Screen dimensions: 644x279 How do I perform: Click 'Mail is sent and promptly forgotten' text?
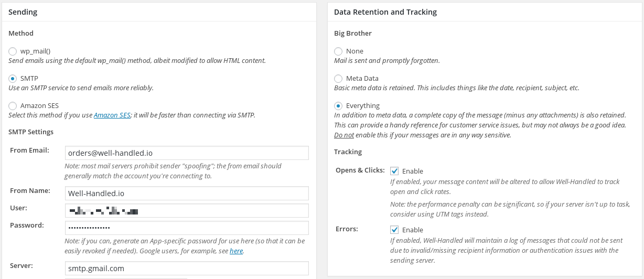(387, 61)
